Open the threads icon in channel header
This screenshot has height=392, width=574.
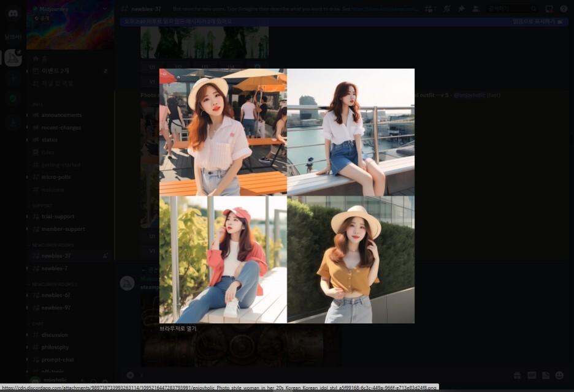(430, 9)
